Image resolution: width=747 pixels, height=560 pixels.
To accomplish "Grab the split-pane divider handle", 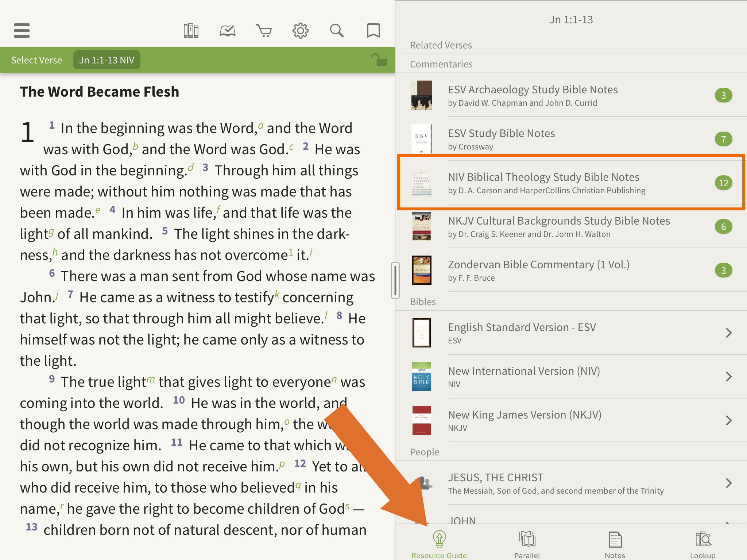I will pos(395,280).
